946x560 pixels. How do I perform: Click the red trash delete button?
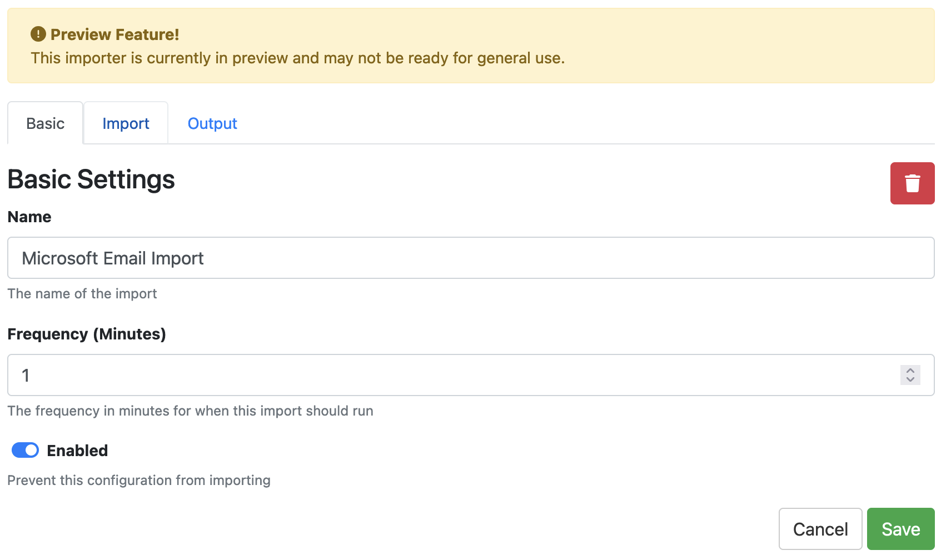click(x=912, y=183)
